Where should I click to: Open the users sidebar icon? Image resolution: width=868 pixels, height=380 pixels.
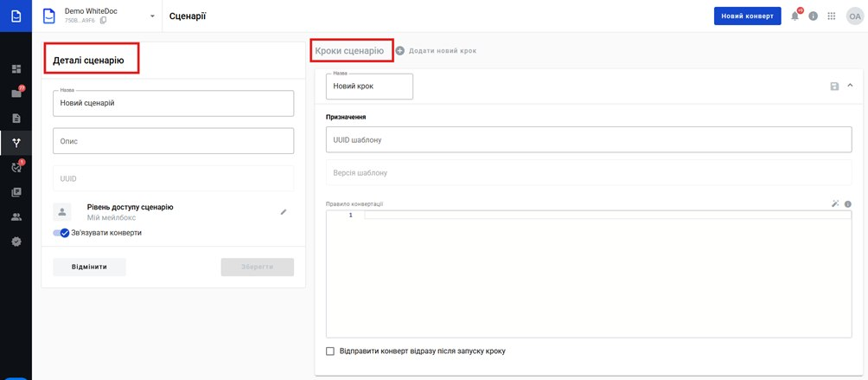(16, 217)
